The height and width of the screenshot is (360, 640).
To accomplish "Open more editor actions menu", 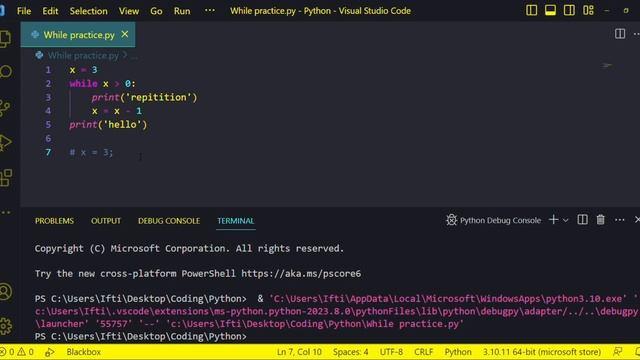I will coord(636,34).
